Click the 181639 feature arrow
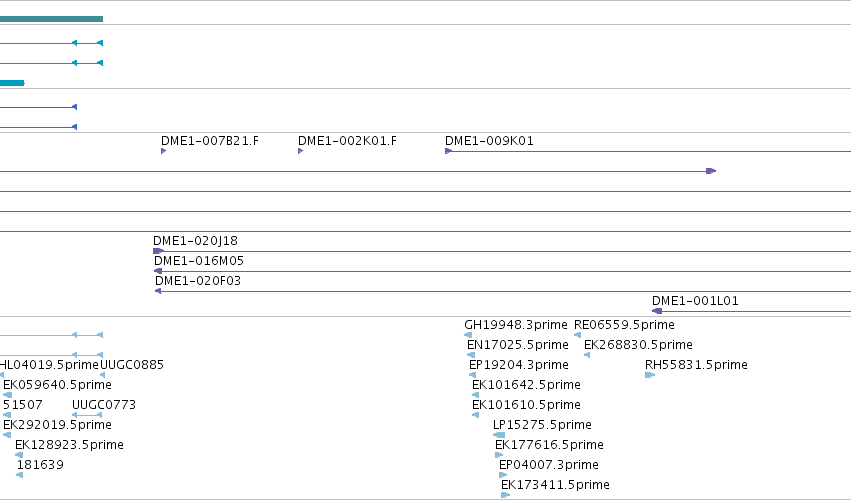851x500 pixels. [x=20, y=475]
